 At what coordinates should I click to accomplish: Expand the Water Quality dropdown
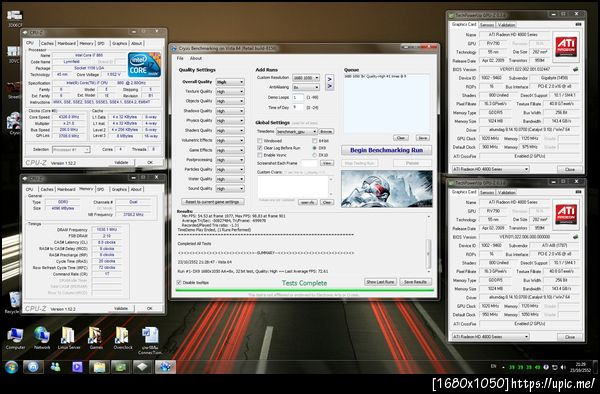(x=230, y=179)
